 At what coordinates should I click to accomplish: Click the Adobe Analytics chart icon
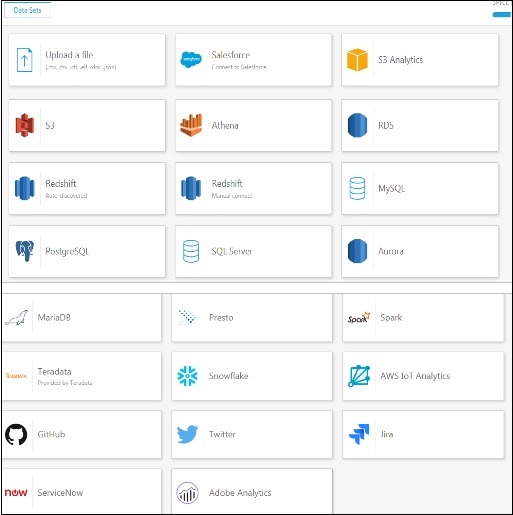(x=187, y=493)
